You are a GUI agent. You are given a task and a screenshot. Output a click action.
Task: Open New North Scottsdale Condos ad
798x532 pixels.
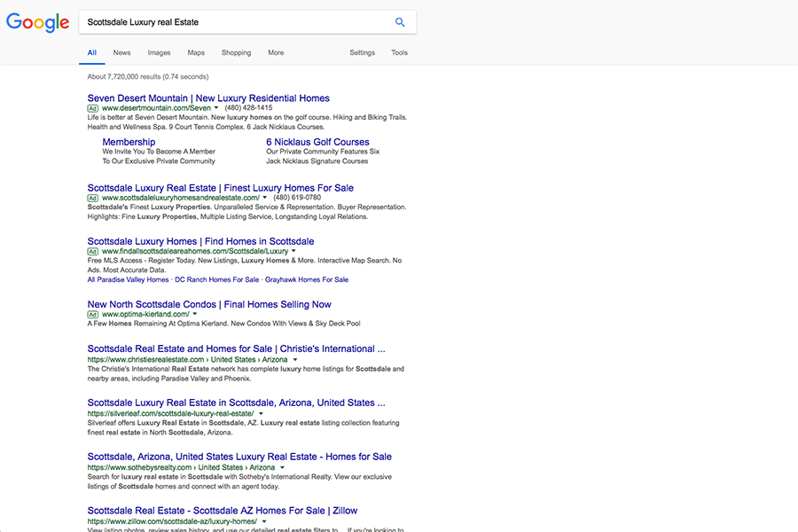pyautogui.click(x=209, y=304)
